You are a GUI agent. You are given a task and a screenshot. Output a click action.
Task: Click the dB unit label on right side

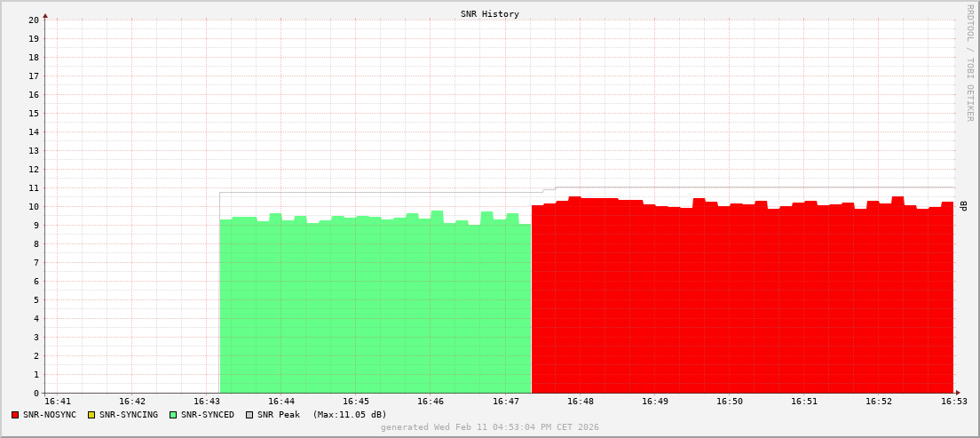963,206
